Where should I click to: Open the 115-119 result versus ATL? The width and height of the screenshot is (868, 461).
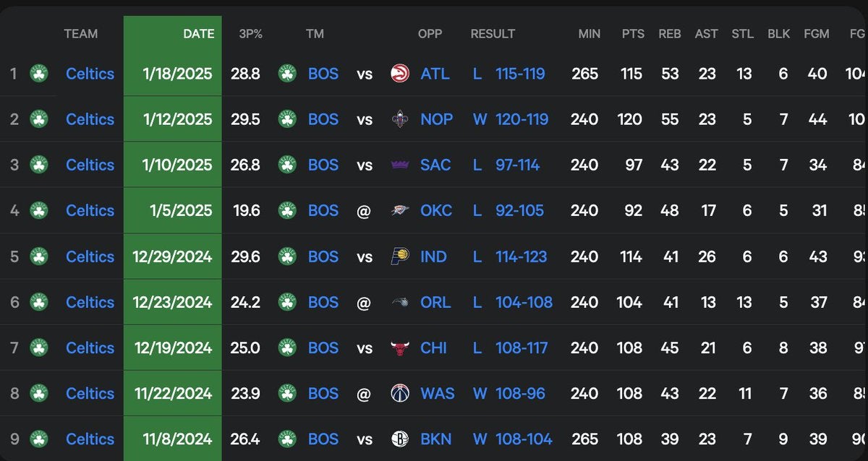(x=520, y=74)
